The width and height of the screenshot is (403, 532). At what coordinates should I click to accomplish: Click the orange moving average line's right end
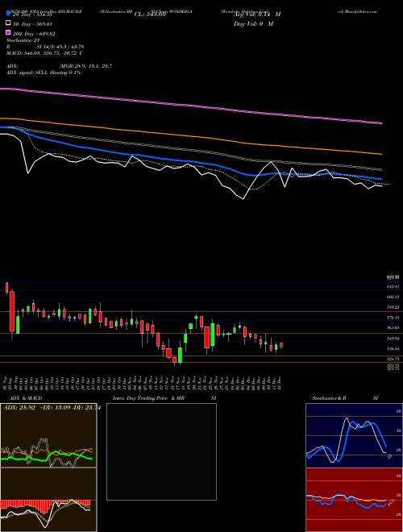tap(381, 154)
